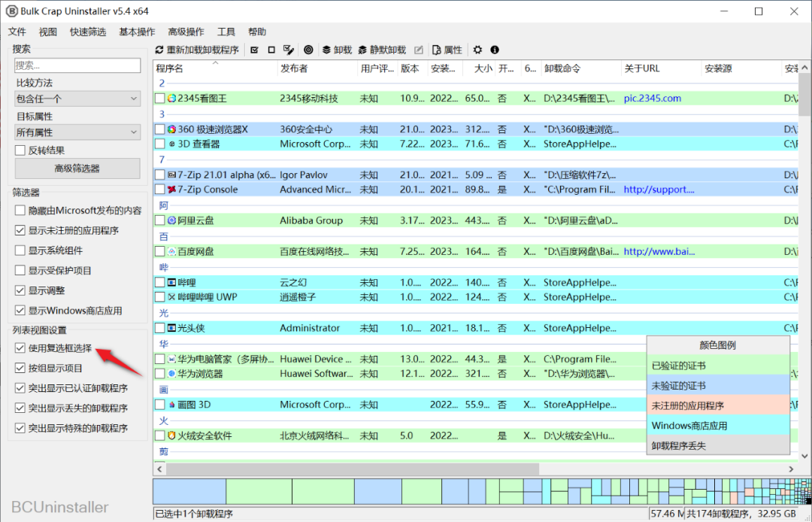Image resolution: width=812 pixels, height=522 pixels.
Task: Open the 视图 menu
Action: 47,32
